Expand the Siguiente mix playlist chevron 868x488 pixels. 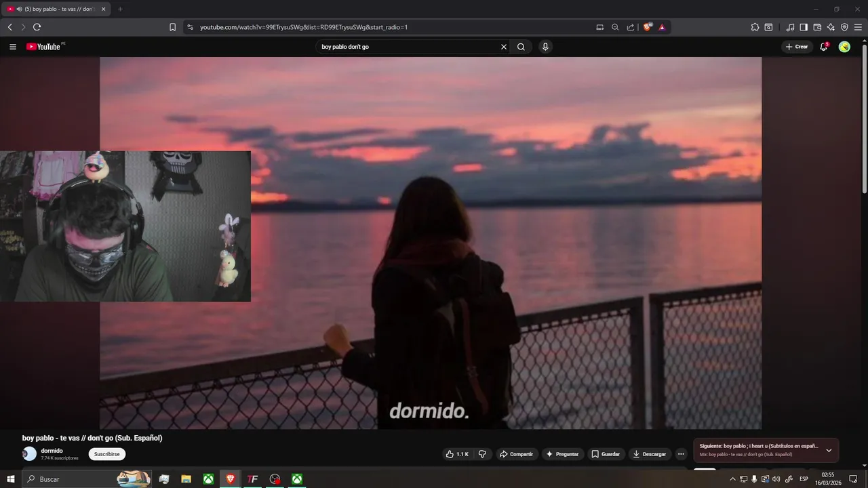(x=829, y=450)
